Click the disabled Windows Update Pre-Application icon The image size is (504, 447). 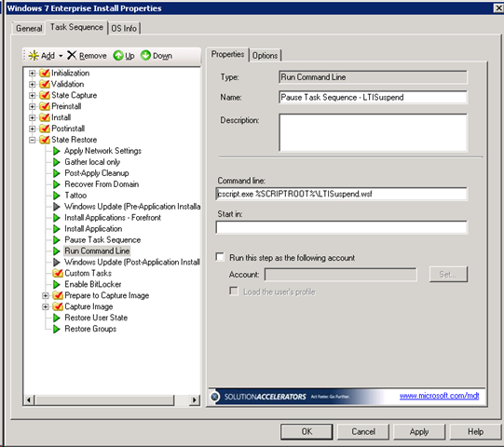[x=57, y=207]
